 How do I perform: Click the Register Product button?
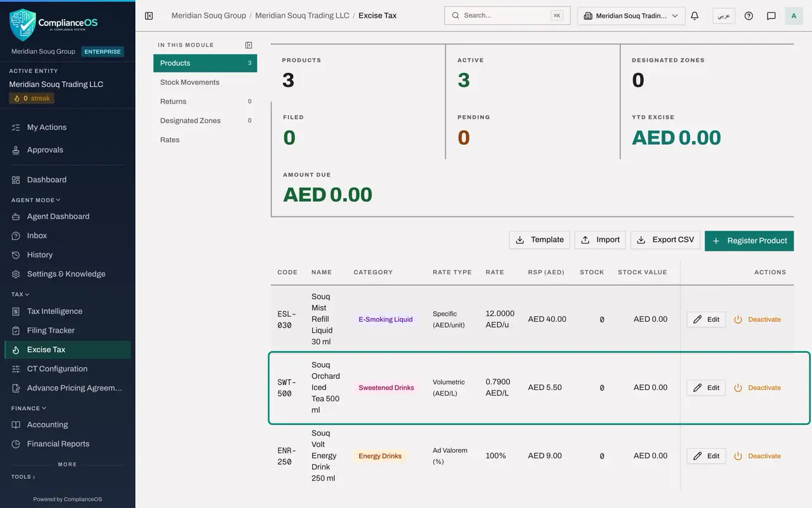[749, 241]
